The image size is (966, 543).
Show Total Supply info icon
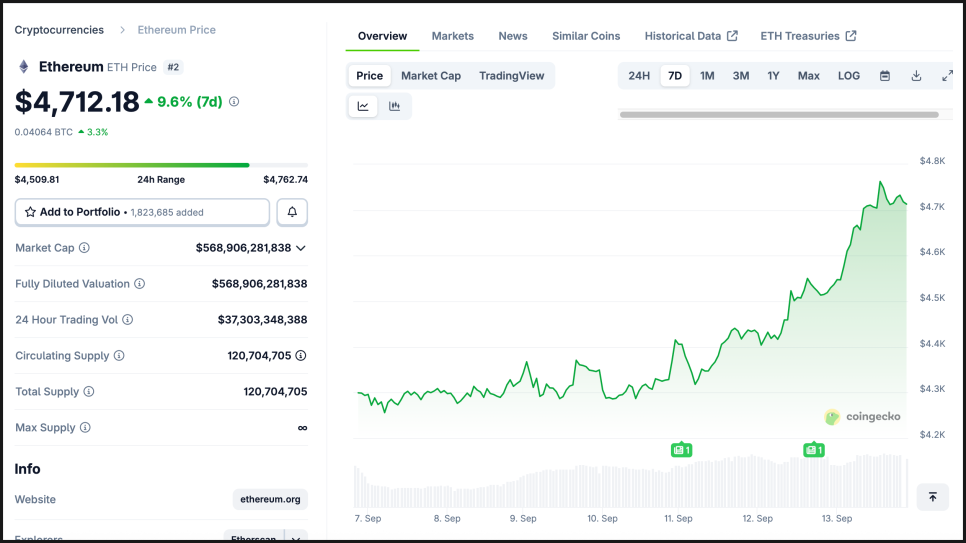(89, 391)
